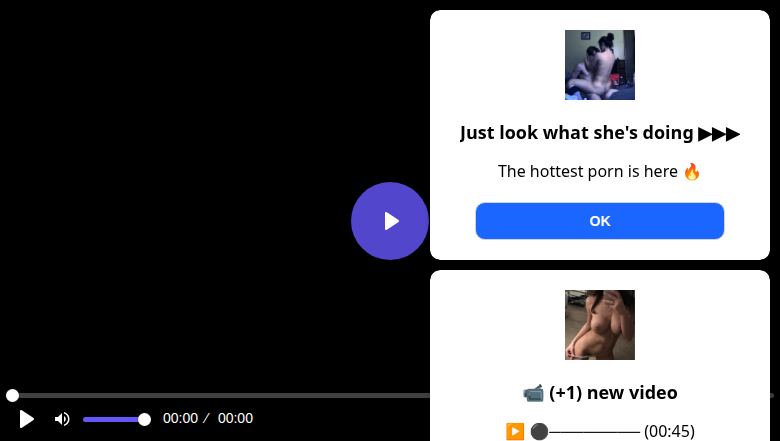Click the triple arrow symbols after the headline
This screenshot has height=441, width=780.
coord(719,134)
